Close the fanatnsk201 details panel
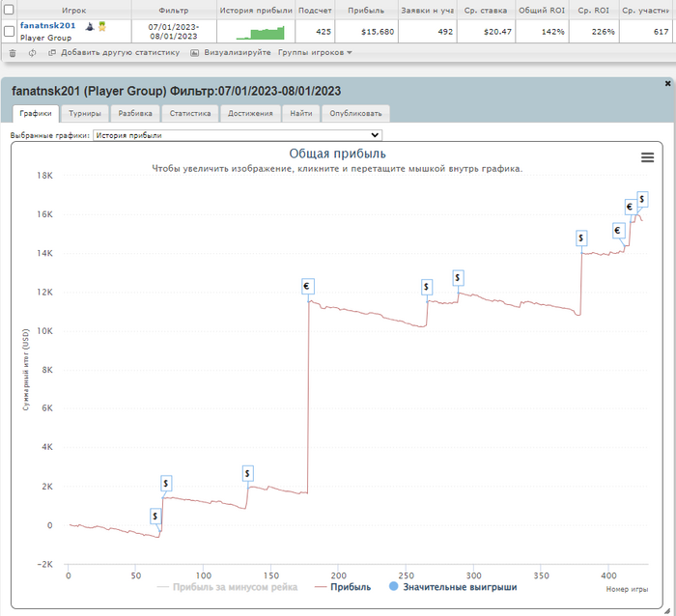 [x=668, y=84]
